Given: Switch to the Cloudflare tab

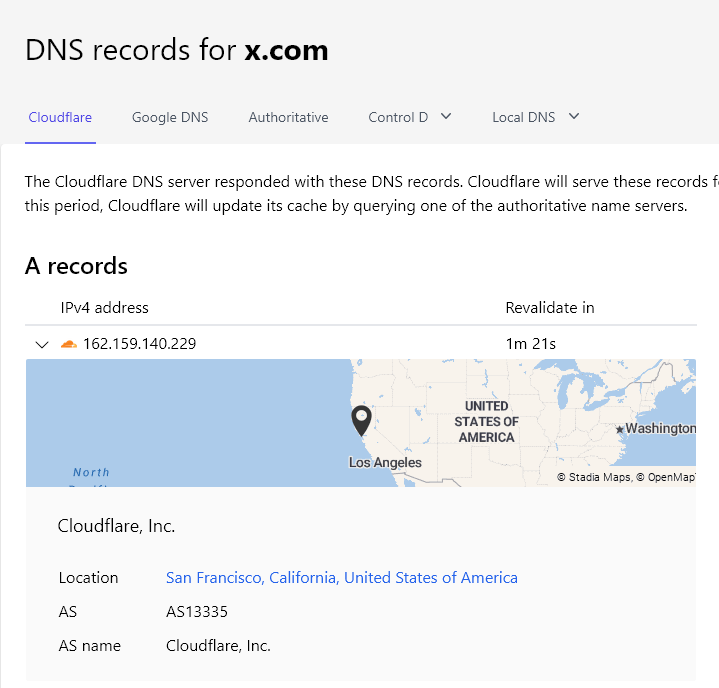Looking at the screenshot, I should point(60,117).
